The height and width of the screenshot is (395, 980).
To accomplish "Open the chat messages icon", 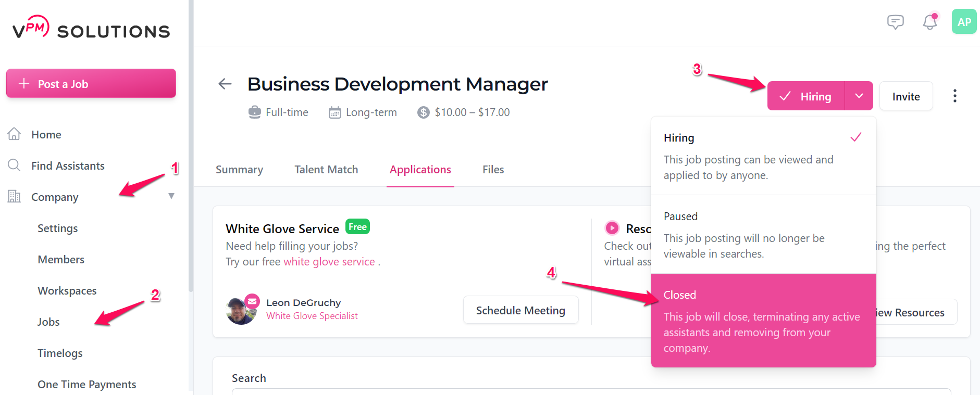I will coord(896,22).
